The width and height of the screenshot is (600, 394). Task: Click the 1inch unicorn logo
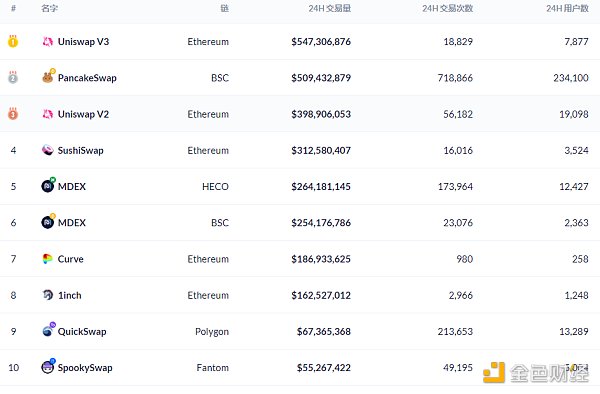(47, 295)
